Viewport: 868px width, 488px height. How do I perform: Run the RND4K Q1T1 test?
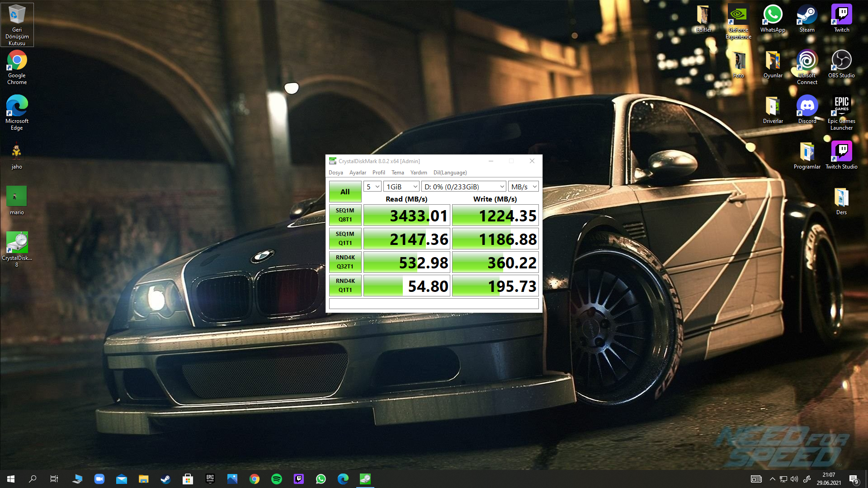(x=345, y=286)
